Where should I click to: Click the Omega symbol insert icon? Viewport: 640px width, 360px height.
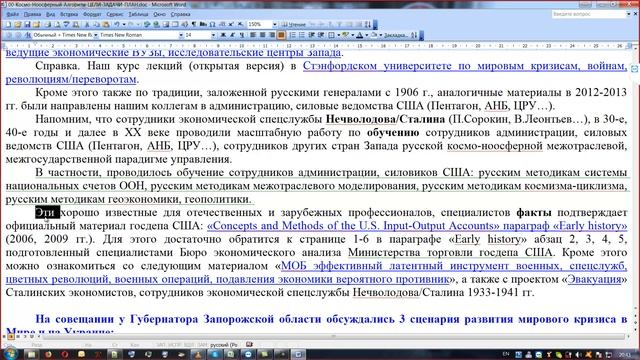[x=212, y=24]
